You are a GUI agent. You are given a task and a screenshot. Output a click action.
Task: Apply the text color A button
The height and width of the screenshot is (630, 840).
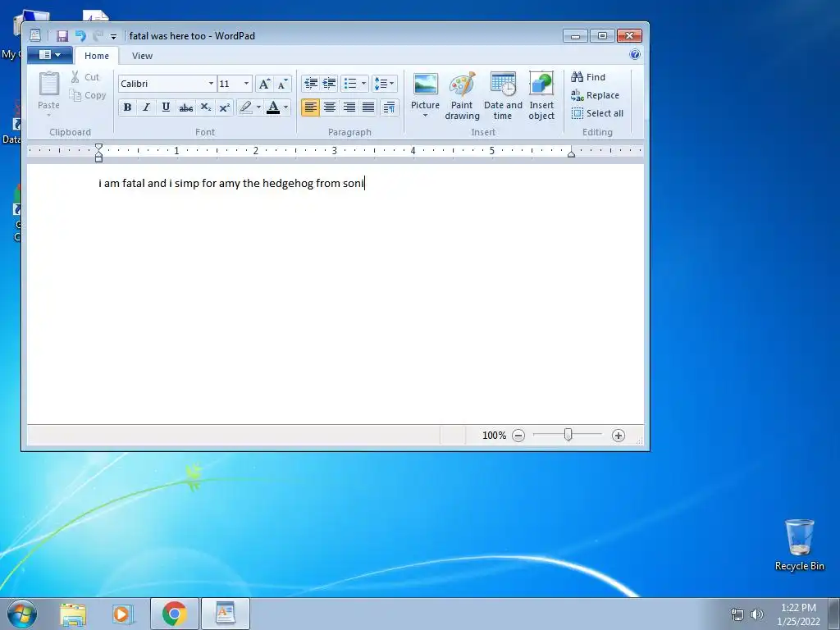click(273, 107)
